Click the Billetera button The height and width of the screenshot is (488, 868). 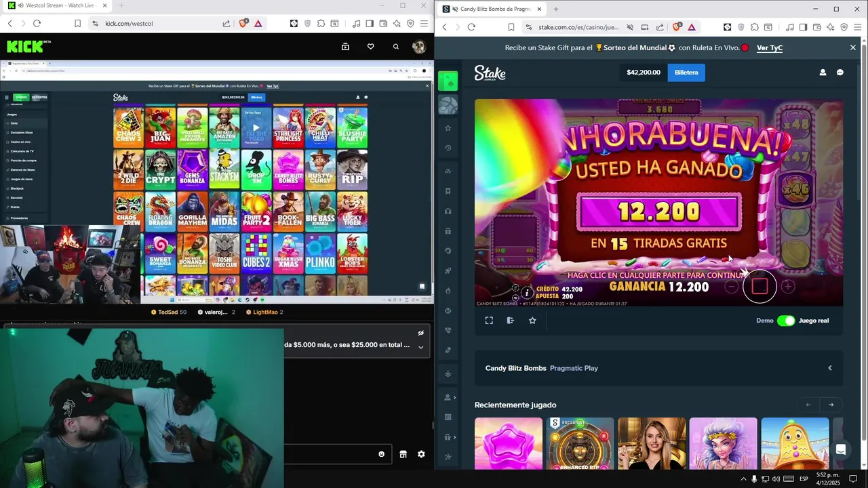click(686, 73)
